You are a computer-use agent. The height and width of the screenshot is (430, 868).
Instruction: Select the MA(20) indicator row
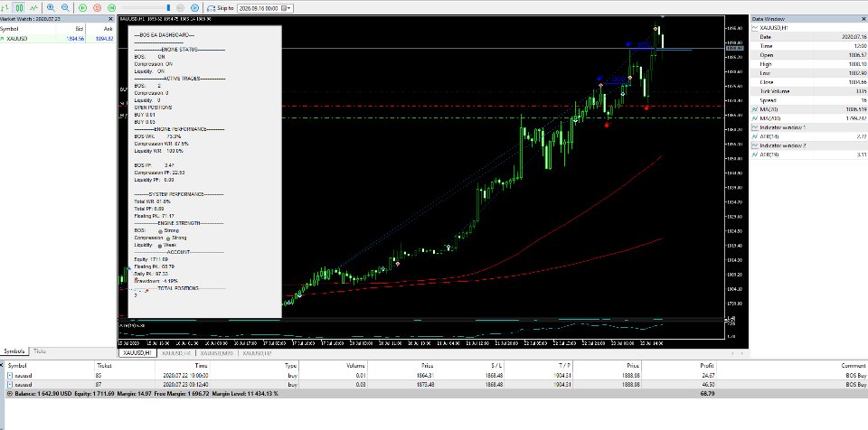coord(808,109)
